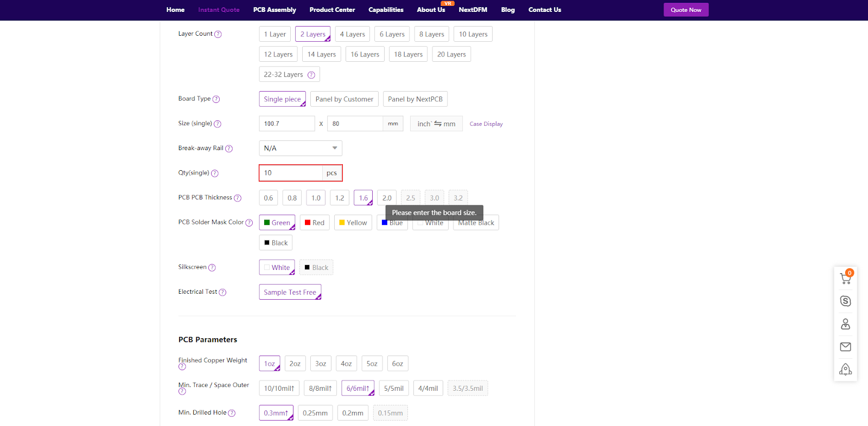Select the 4 Layers option
This screenshot has width=868, height=426.
click(x=352, y=34)
